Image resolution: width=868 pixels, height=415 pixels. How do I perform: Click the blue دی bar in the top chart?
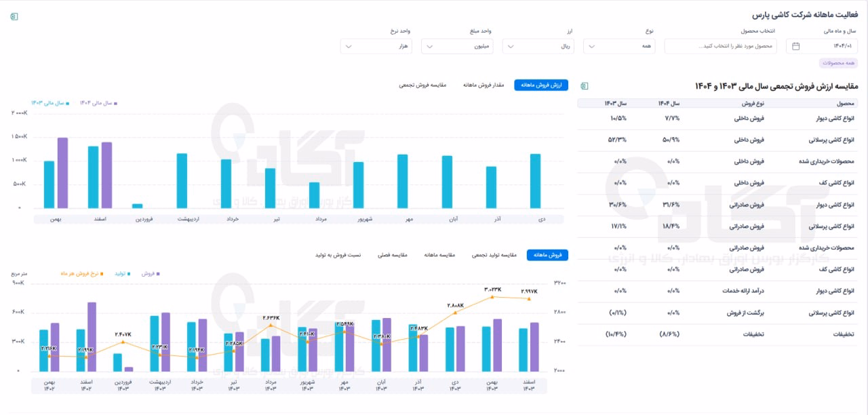[x=536, y=181]
